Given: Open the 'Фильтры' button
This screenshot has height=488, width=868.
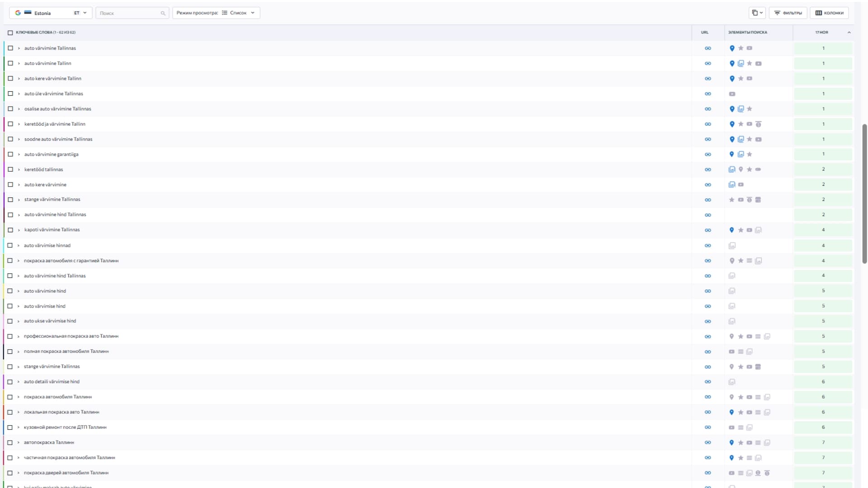Looking at the screenshot, I should [788, 13].
